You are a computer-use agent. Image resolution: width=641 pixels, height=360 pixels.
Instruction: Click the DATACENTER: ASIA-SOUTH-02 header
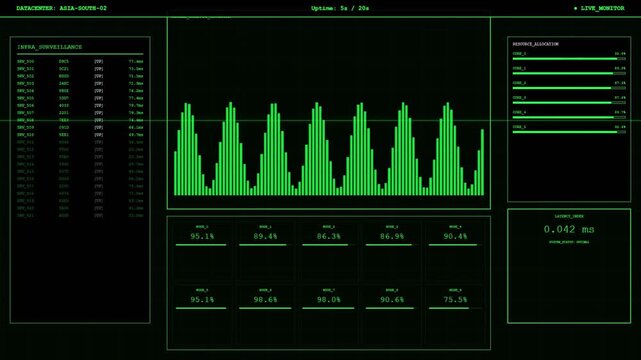[x=61, y=8]
